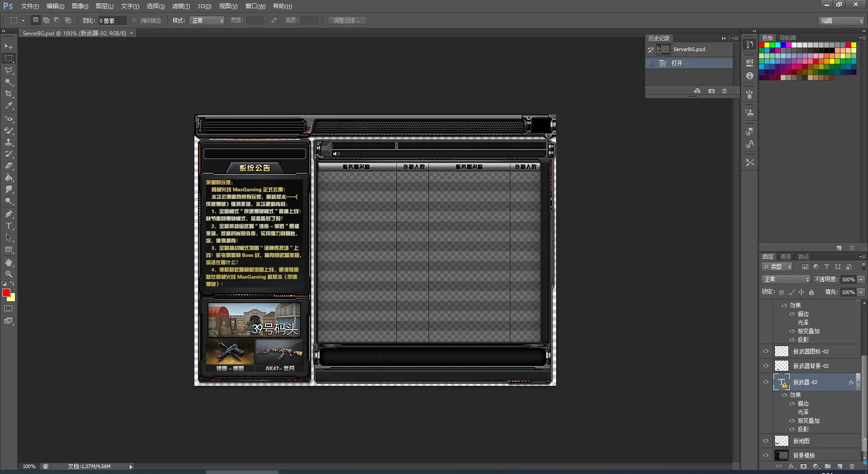868x474 pixels.
Task: Select the Move tool
Action: (9, 47)
